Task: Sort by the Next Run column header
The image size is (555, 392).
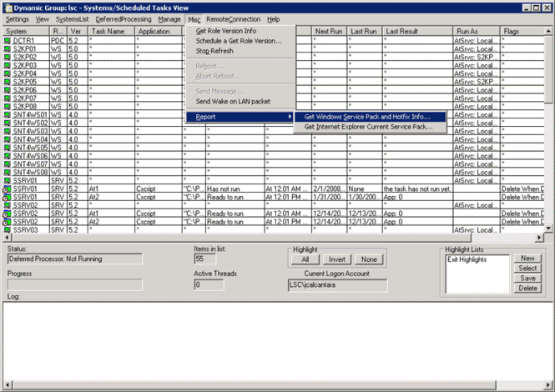Action: coord(329,31)
